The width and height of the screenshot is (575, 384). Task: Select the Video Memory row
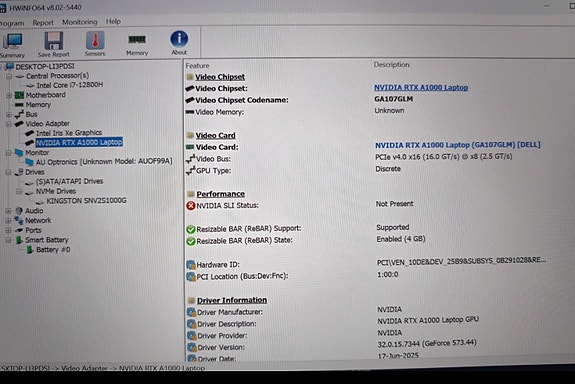pyautogui.click(x=219, y=112)
